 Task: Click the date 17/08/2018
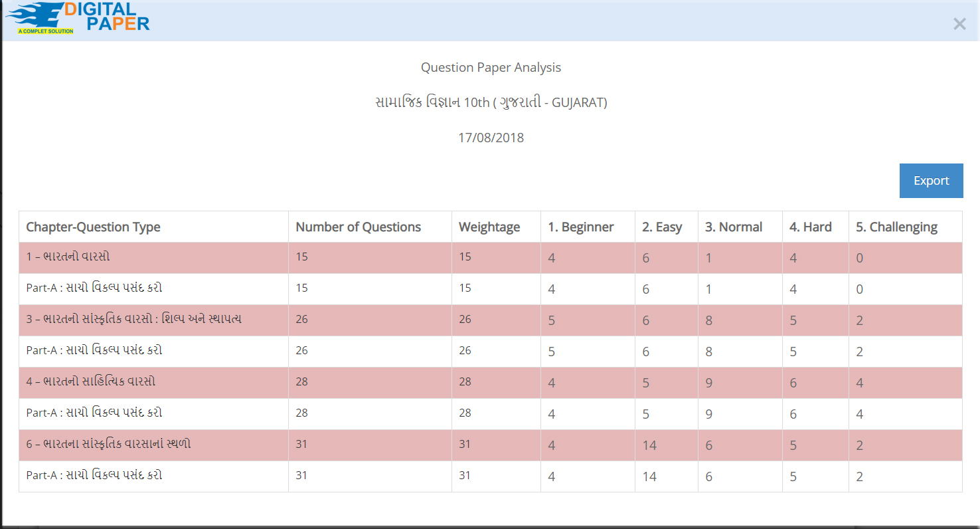491,138
